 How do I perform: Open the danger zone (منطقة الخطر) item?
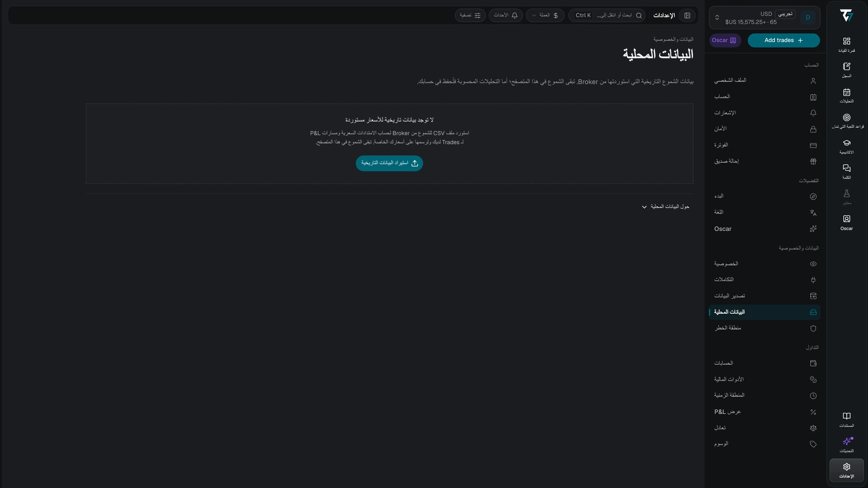[x=764, y=328]
